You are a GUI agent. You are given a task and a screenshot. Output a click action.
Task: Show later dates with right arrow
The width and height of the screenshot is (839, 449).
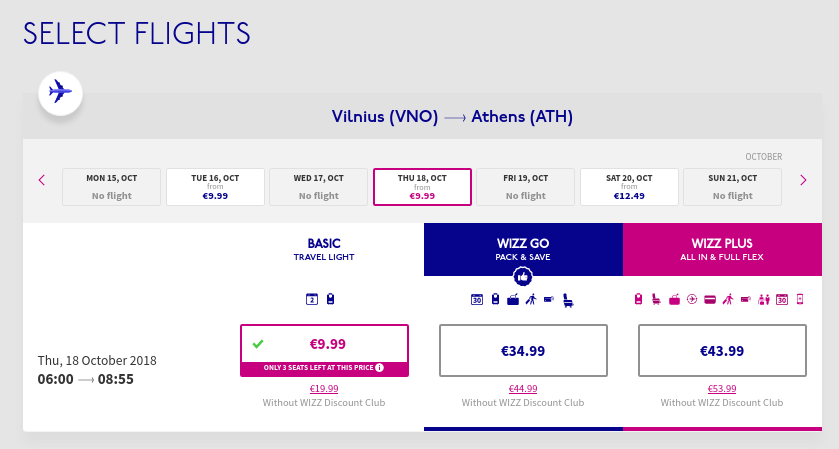803,180
